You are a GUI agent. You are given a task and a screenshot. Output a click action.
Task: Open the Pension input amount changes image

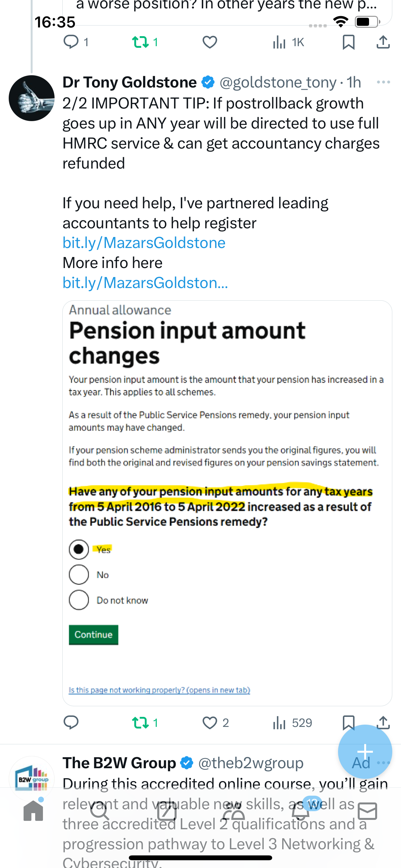(x=227, y=503)
